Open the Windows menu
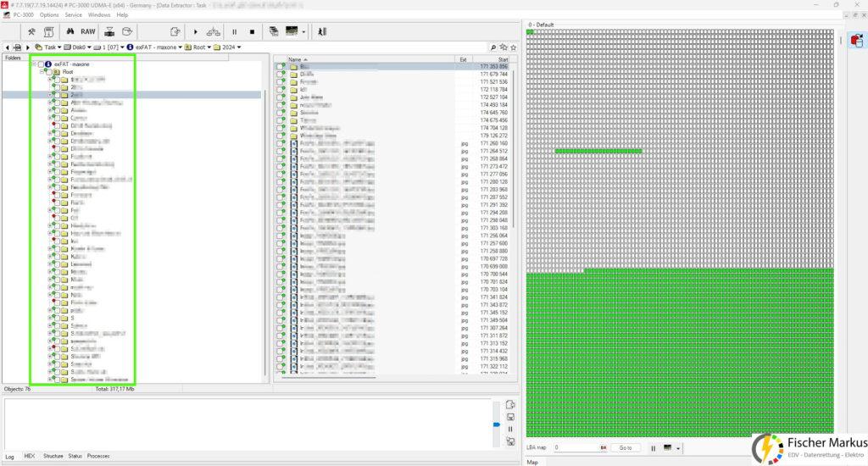Image resolution: width=868 pixels, height=466 pixels. 99,15
